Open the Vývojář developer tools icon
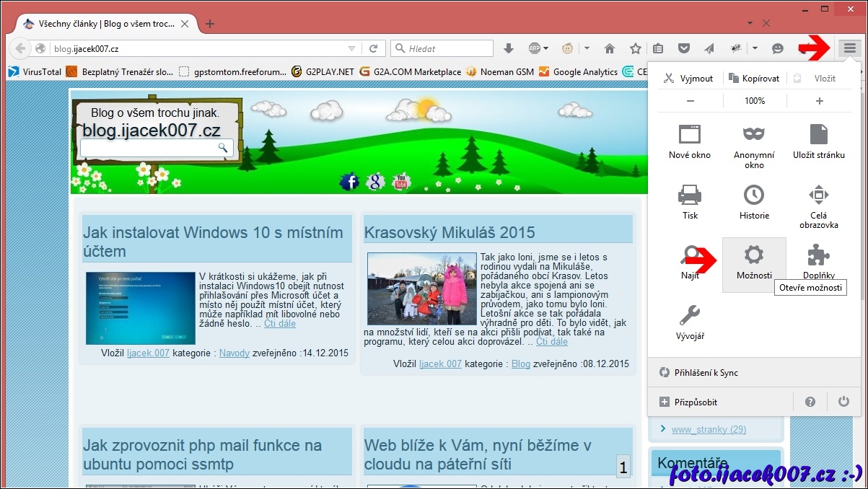868x489 pixels. (x=689, y=317)
